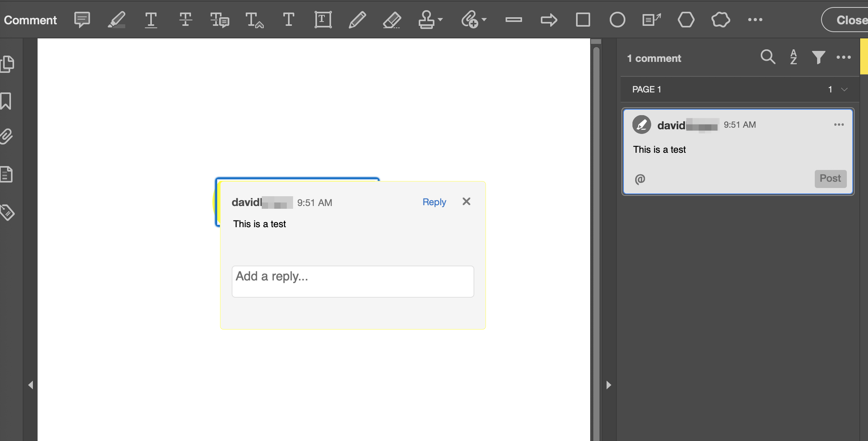This screenshot has height=441, width=868.
Task: Select the Strikethrough Text tool
Action: [185, 20]
